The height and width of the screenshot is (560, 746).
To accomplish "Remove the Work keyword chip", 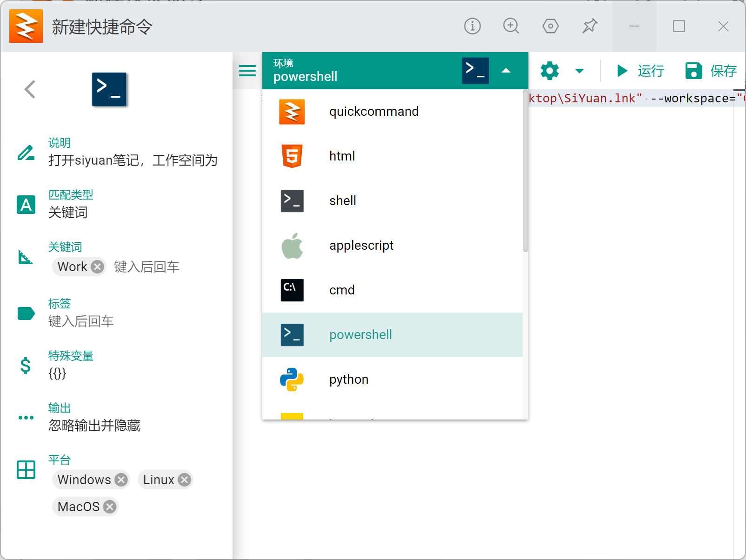I will tap(97, 267).
